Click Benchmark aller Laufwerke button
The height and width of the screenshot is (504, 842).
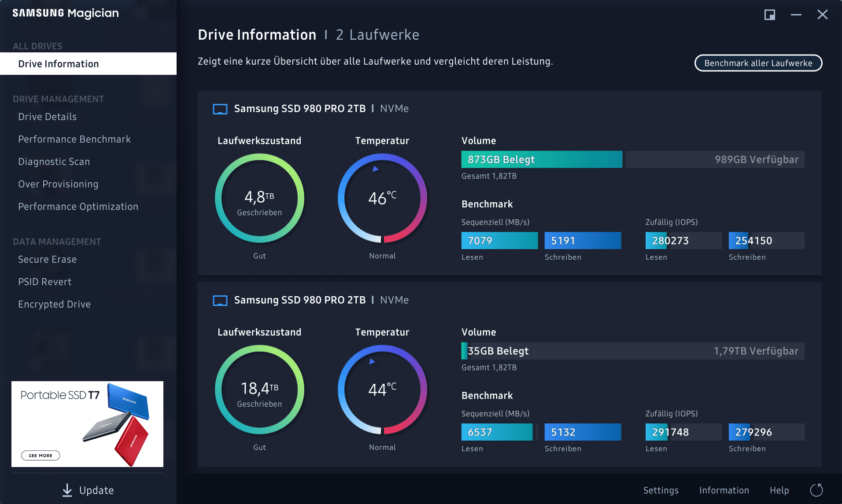[x=758, y=63]
